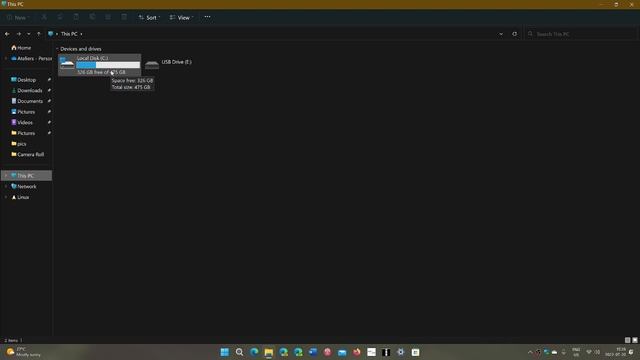The height and width of the screenshot is (360, 640).
Task: Click the USB Drive (E:) label
Action: 177,62
